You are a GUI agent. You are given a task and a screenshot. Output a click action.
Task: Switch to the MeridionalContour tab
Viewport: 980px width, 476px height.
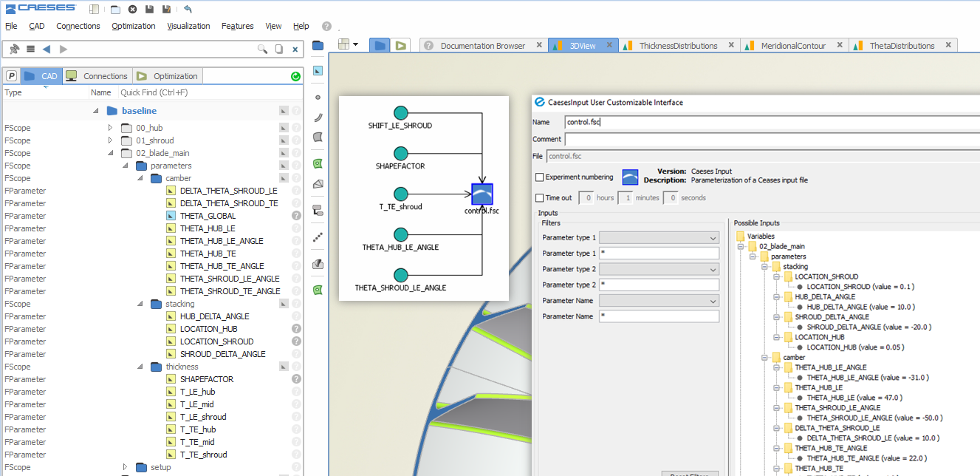(794, 46)
